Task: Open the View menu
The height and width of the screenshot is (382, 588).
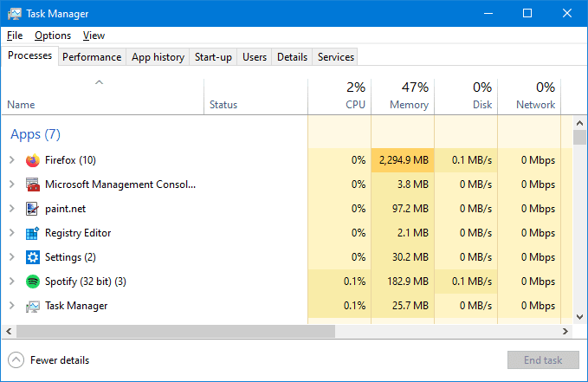Action: click(x=94, y=36)
